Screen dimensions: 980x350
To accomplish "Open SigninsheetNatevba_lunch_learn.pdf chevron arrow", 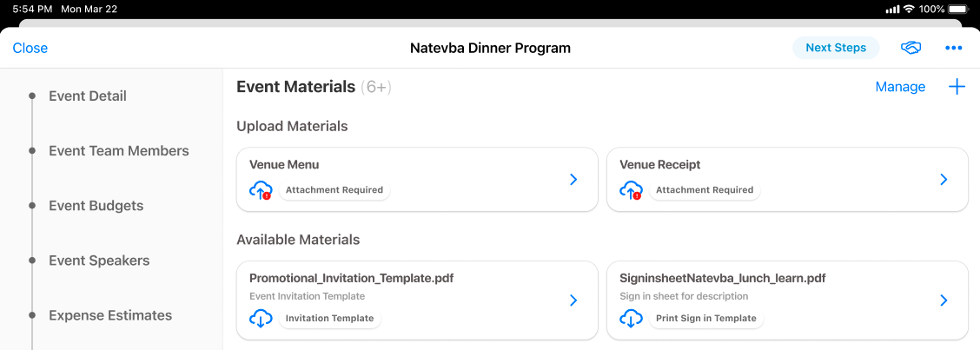I will coord(944,300).
